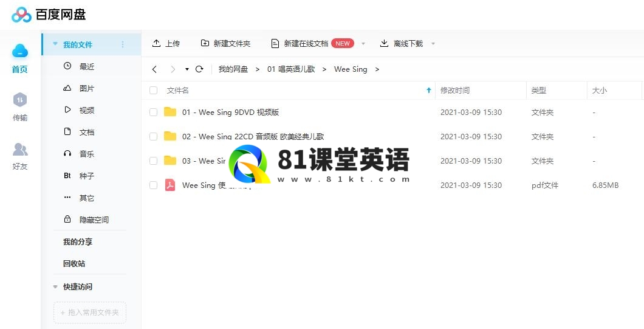Click the Bt 种子 icon

tap(67, 176)
